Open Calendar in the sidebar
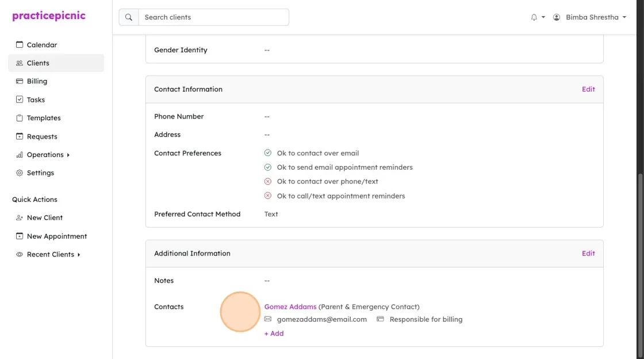This screenshot has width=644, height=359. pyautogui.click(x=42, y=45)
